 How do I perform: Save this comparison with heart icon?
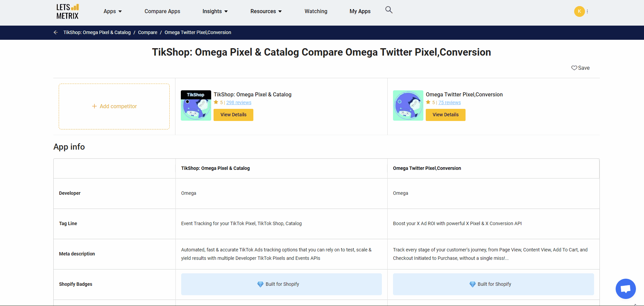tap(580, 68)
